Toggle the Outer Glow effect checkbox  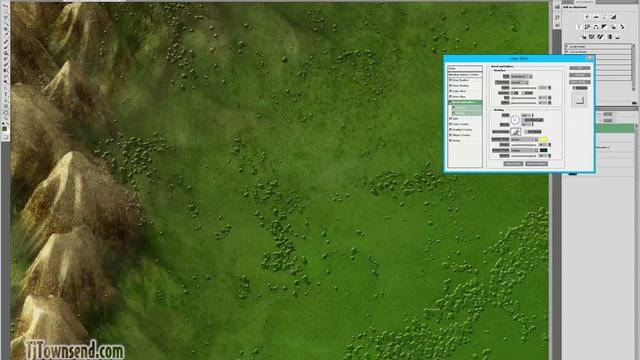pyautogui.click(x=450, y=91)
